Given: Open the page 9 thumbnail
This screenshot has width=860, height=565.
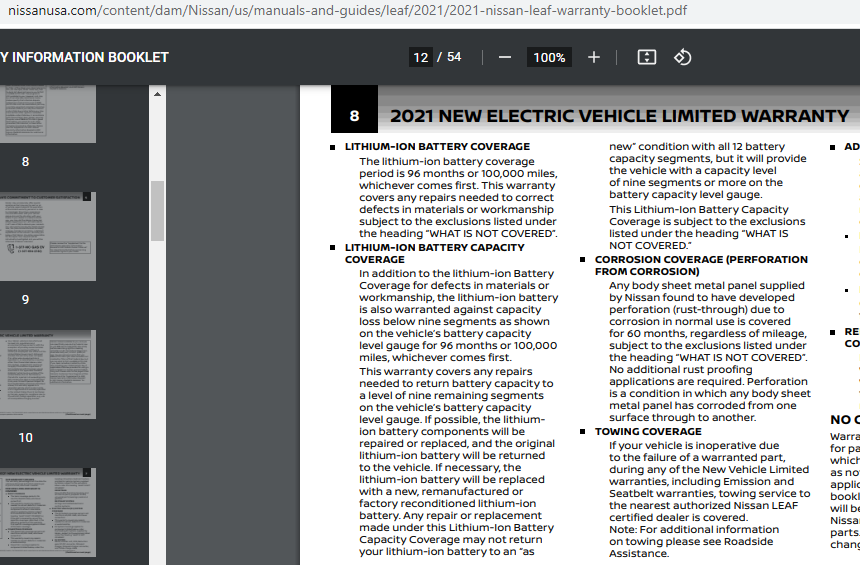Looking at the screenshot, I should [48, 236].
